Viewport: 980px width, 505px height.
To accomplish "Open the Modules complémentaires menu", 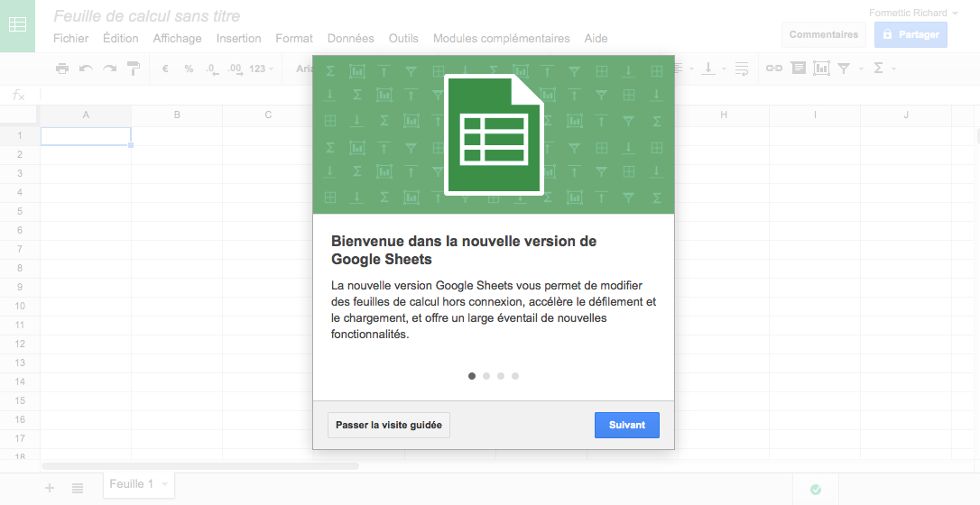I will coord(501,39).
